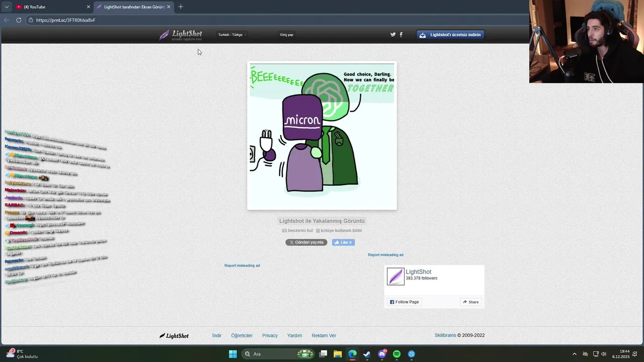Open the Turkish - Türkçe language dropdown
644x362 pixels.
[x=232, y=35]
